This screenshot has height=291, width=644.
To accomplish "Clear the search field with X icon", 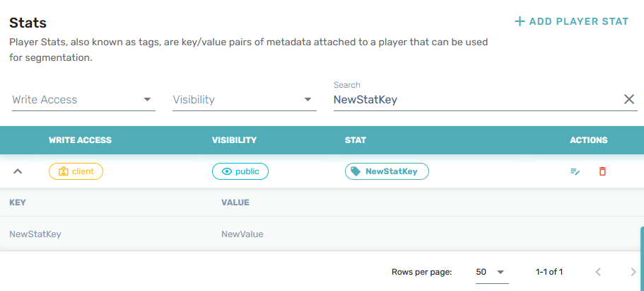I will click(629, 100).
